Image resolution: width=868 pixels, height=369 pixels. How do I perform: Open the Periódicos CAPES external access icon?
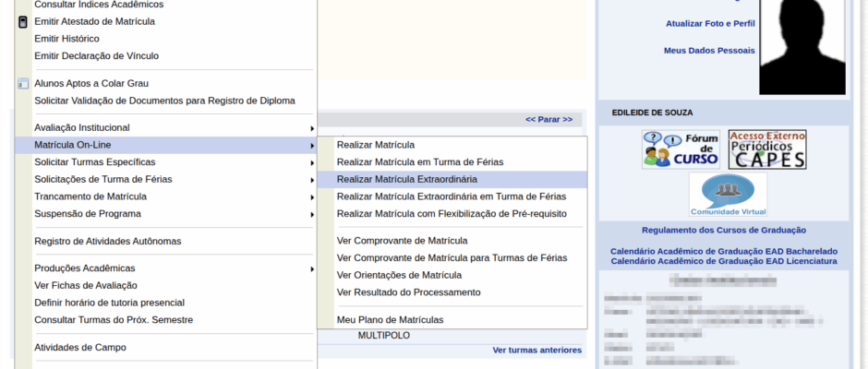[x=766, y=149]
